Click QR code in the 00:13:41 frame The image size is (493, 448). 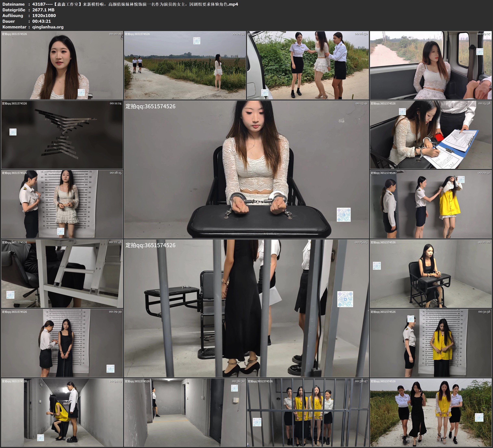343,215
